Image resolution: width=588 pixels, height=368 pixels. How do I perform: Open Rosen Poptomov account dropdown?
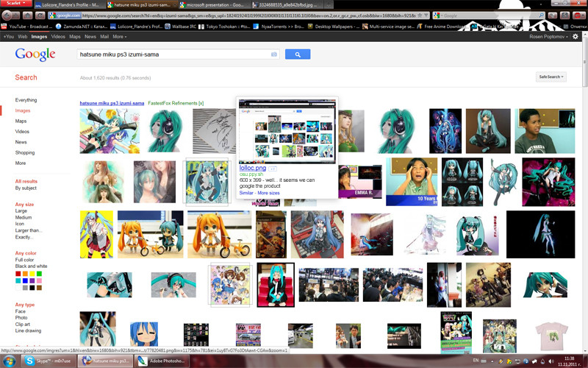[x=548, y=36]
